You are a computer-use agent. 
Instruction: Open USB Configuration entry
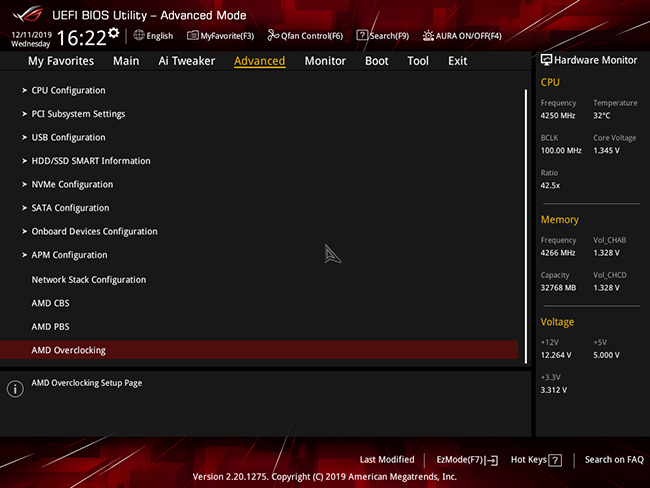pos(68,138)
